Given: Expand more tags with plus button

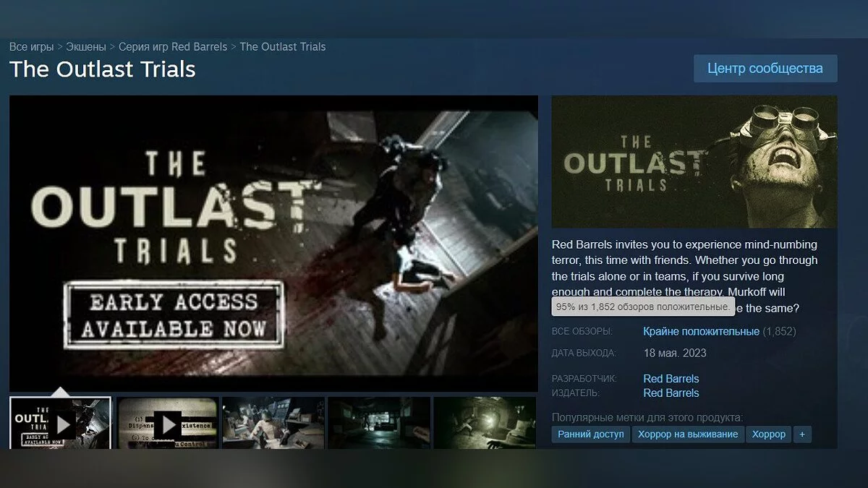Looking at the screenshot, I should coord(801,435).
